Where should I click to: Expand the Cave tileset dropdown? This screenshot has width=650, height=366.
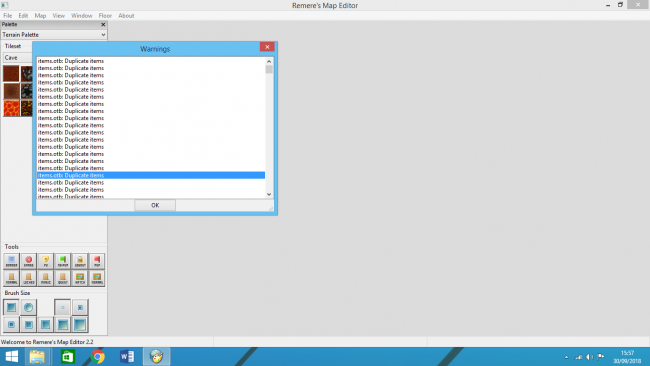coord(17,58)
